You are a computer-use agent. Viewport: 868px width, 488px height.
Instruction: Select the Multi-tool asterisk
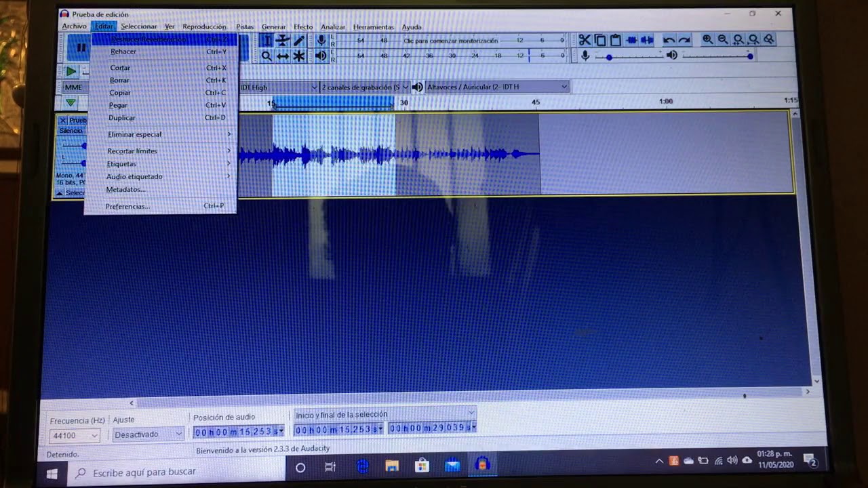(298, 56)
